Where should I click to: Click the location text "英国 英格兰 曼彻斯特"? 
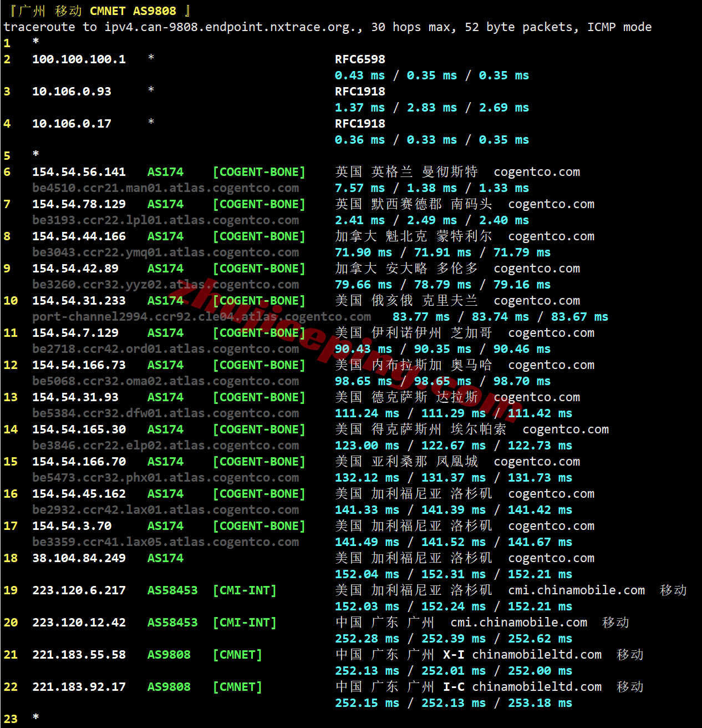406,172
